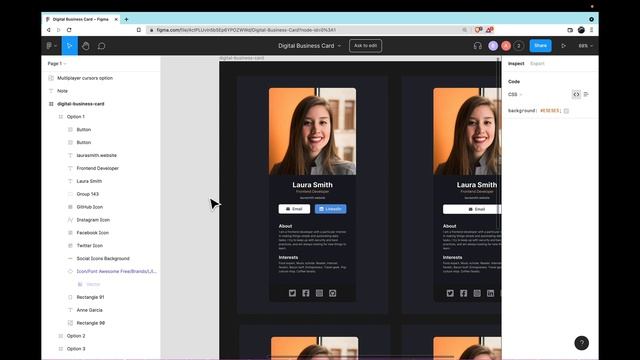Collapse the Option 1 frame
This screenshot has height=360, width=640.
[x=61, y=117]
